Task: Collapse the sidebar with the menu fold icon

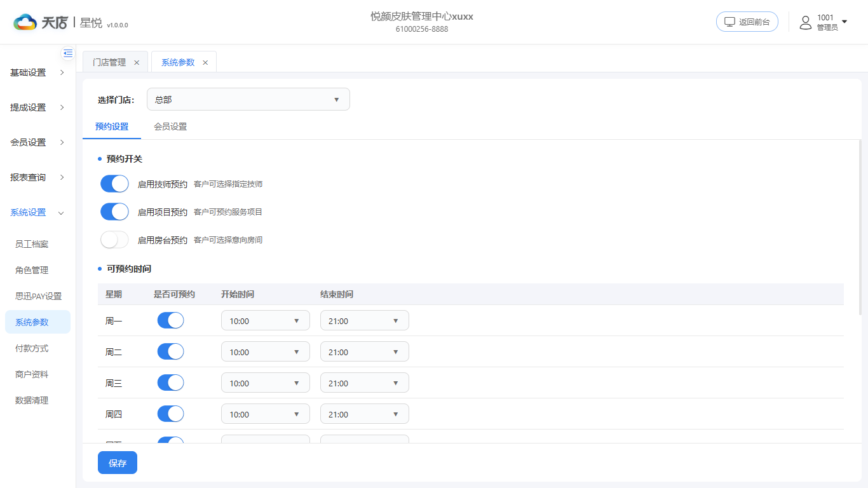Action: (68, 53)
